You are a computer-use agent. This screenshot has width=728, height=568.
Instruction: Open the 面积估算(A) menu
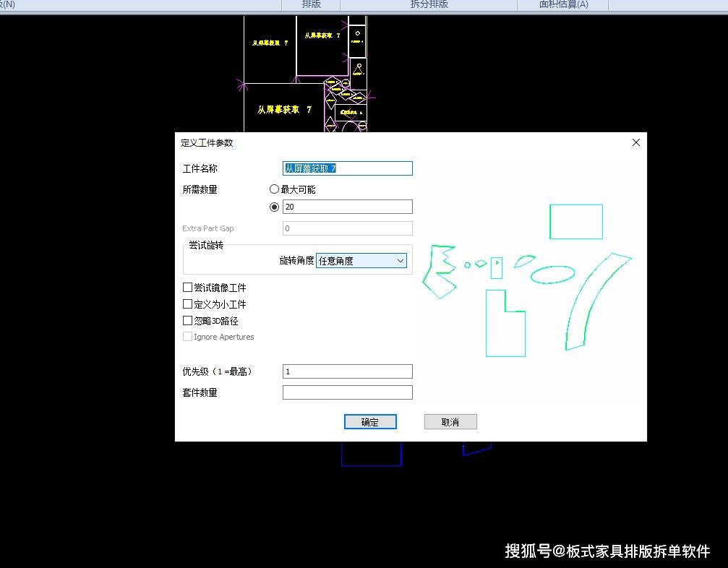563,4
